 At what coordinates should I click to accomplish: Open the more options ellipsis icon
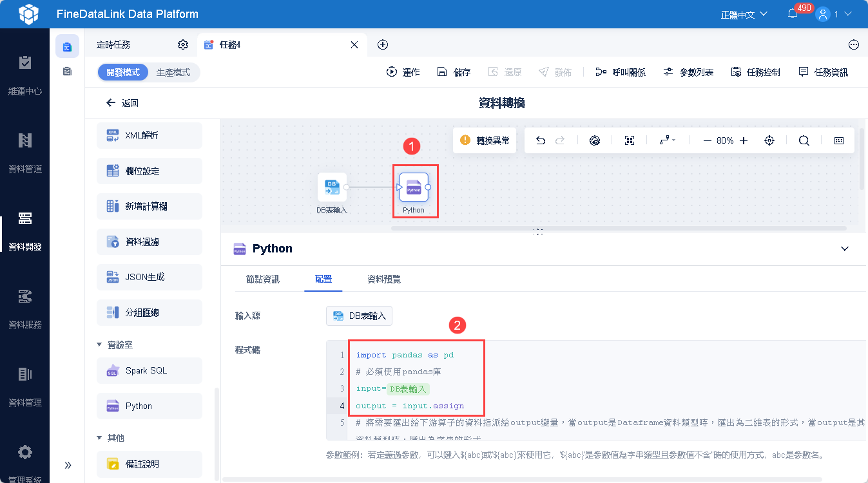coord(854,45)
